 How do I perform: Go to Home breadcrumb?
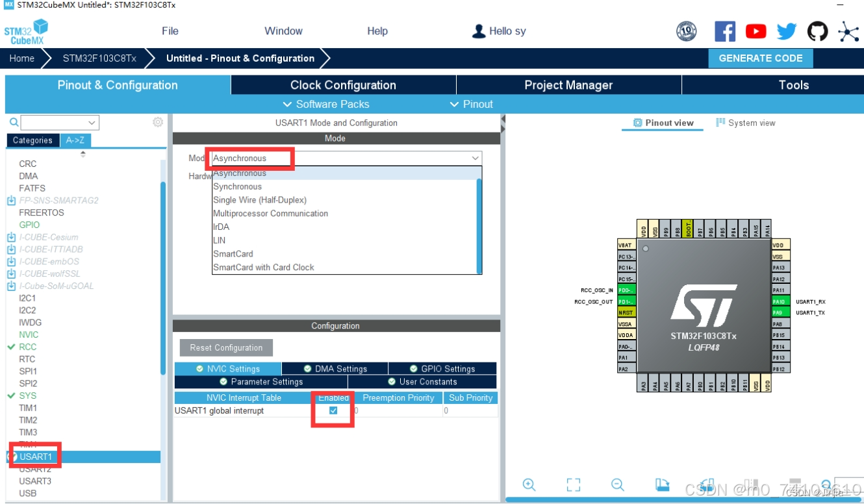click(x=21, y=58)
